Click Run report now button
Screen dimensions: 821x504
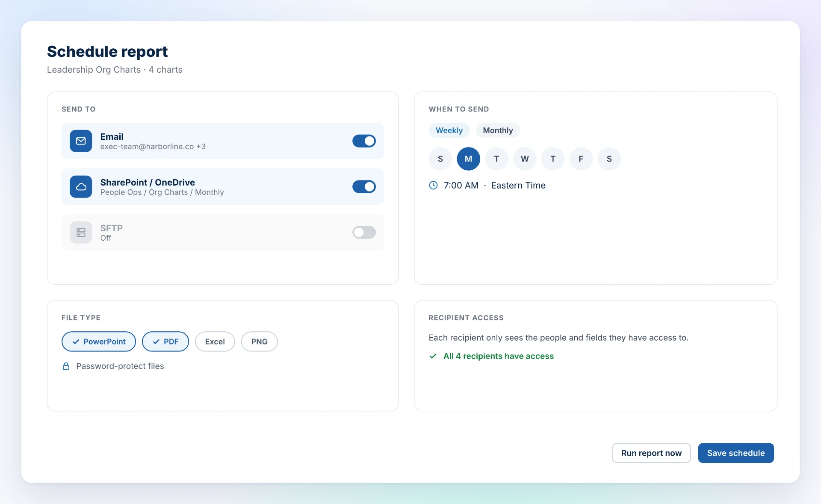[x=651, y=453]
